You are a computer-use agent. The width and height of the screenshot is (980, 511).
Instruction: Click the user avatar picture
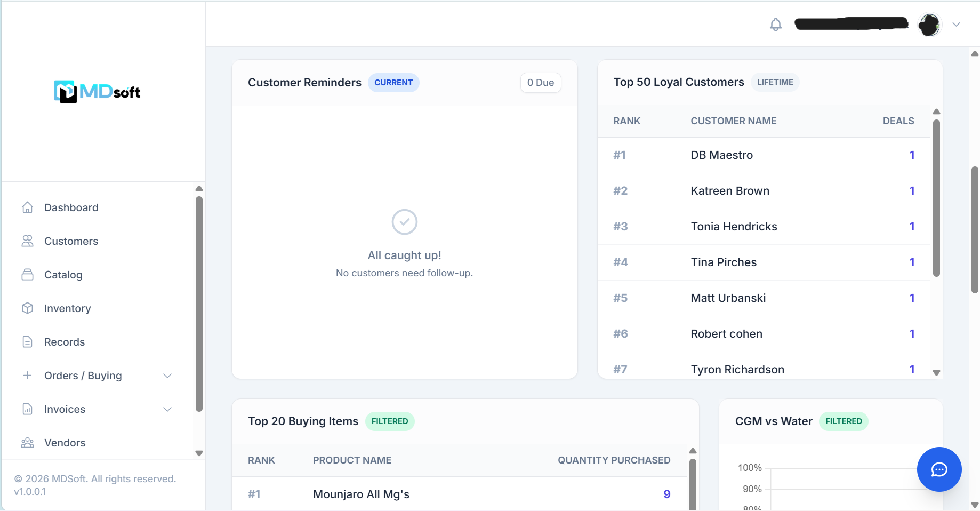(x=929, y=25)
